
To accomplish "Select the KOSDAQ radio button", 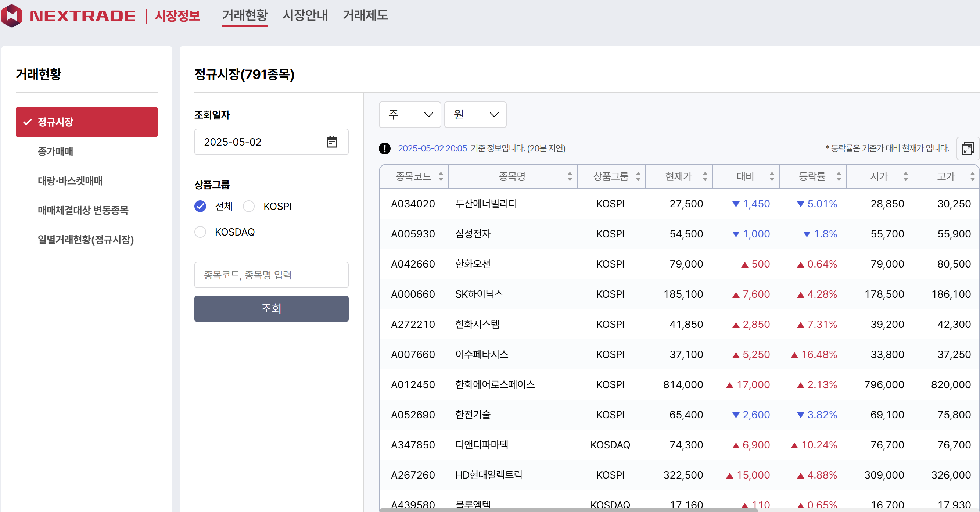I will coord(200,232).
